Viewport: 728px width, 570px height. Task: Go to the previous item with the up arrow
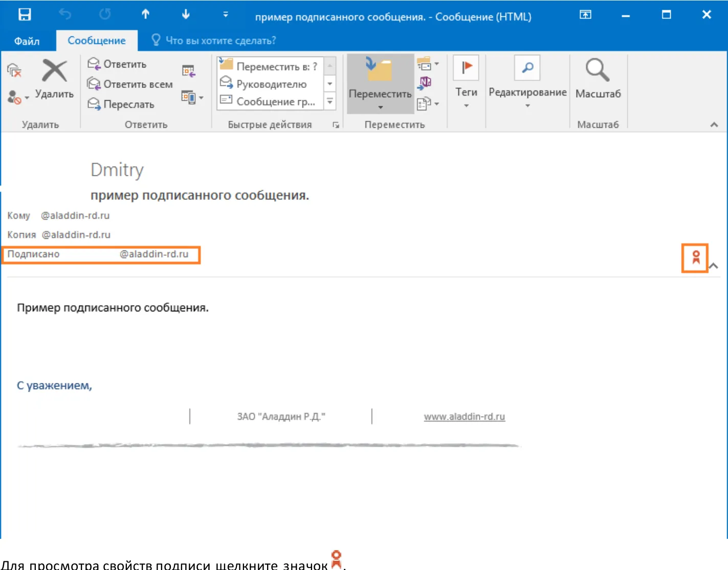coord(146,14)
